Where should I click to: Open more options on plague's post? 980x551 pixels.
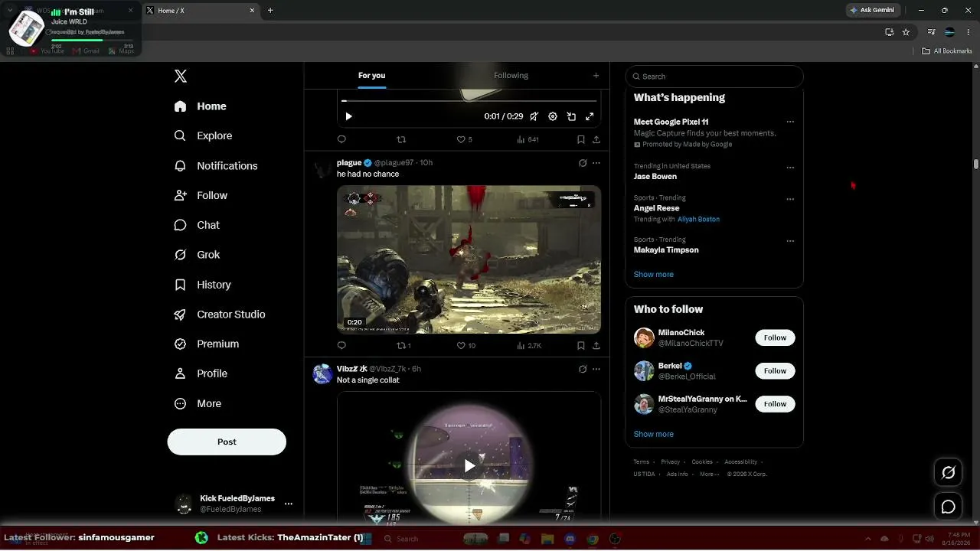coord(596,163)
